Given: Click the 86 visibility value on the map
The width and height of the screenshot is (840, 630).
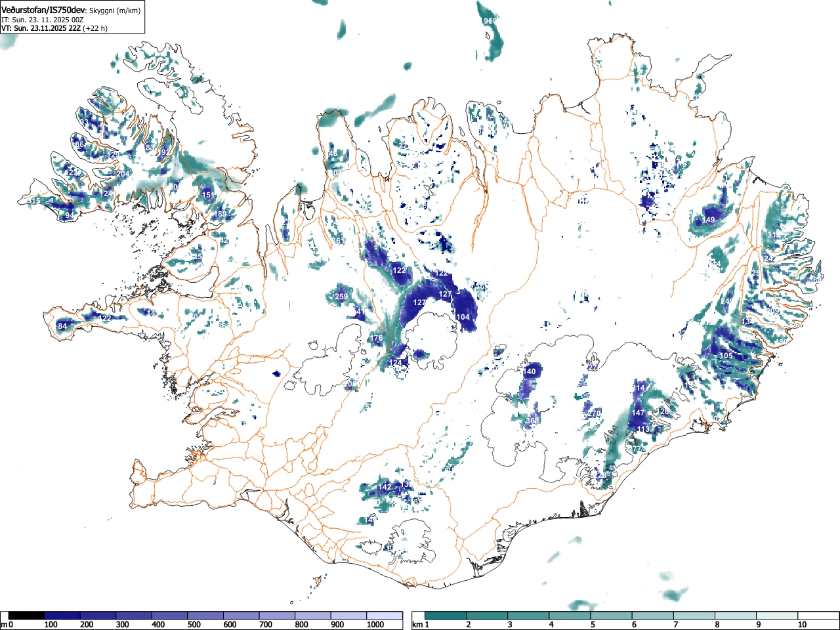Looking at the screenshot, I should [x=80, y=144].
